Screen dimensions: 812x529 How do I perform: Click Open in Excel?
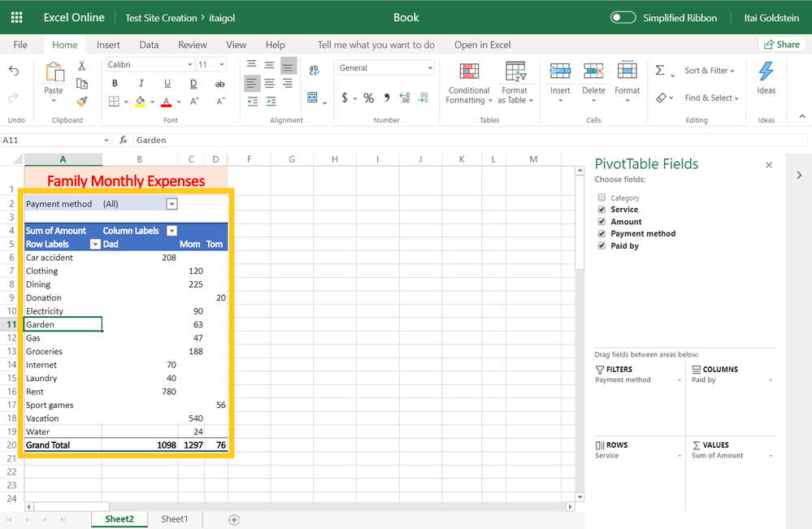click(x=482, y=45)
